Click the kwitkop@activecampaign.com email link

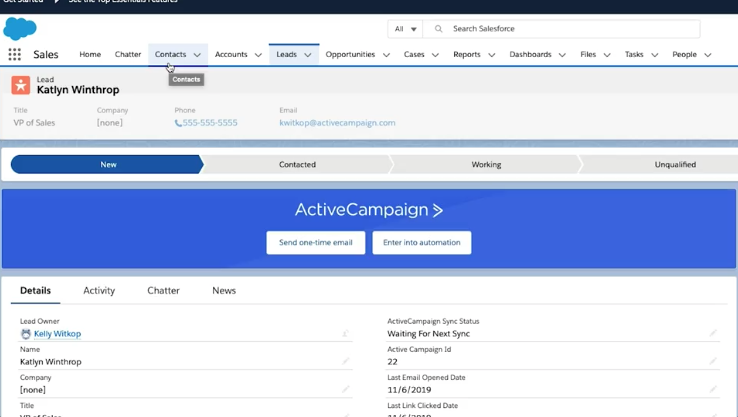click(337, 123)
